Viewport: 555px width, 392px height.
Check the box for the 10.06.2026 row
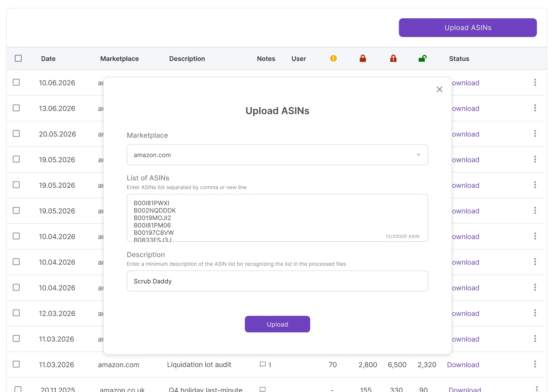click(16, 82)
